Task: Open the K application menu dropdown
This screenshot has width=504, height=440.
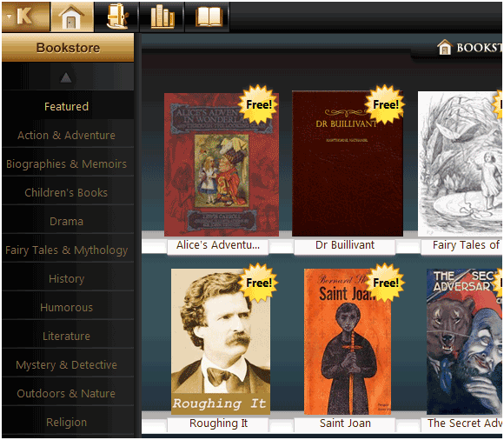Action: (x=25, y=17)
